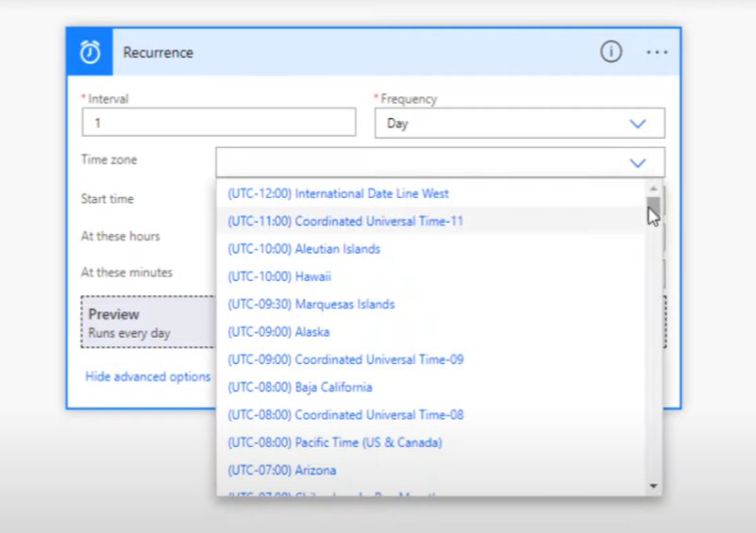
Task: Click the time zone list scroll-down arrow
Action: click(x=653, y=486)
